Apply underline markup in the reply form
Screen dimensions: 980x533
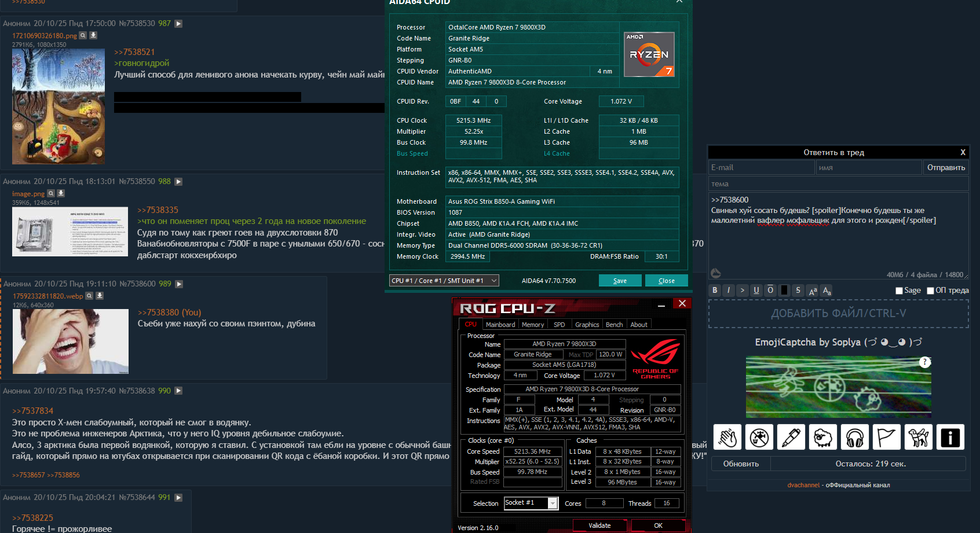(x=756, y=291)
